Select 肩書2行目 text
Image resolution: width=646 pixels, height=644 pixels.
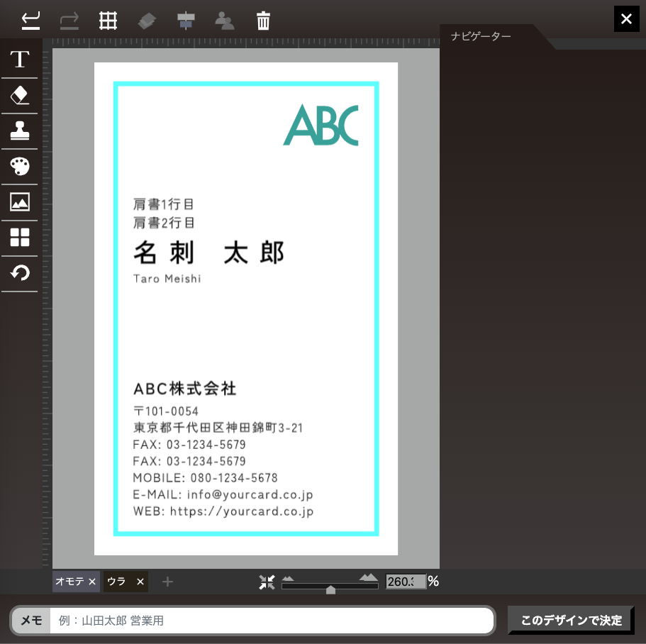coord(163,223)
